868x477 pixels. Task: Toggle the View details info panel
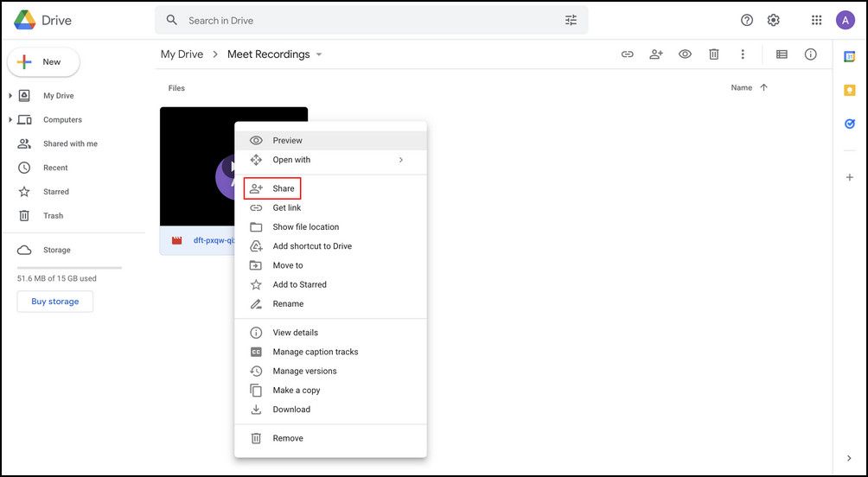tap(810, 54)
